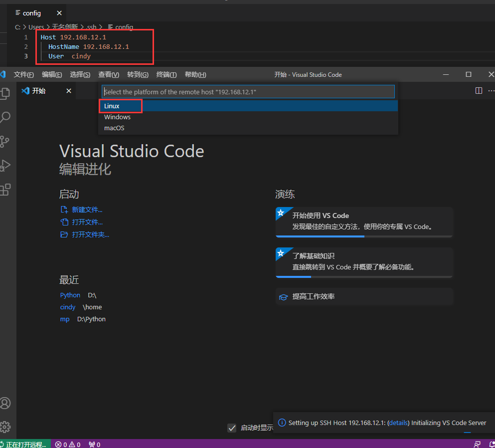Close the 开始 tab

coord(68,91)
